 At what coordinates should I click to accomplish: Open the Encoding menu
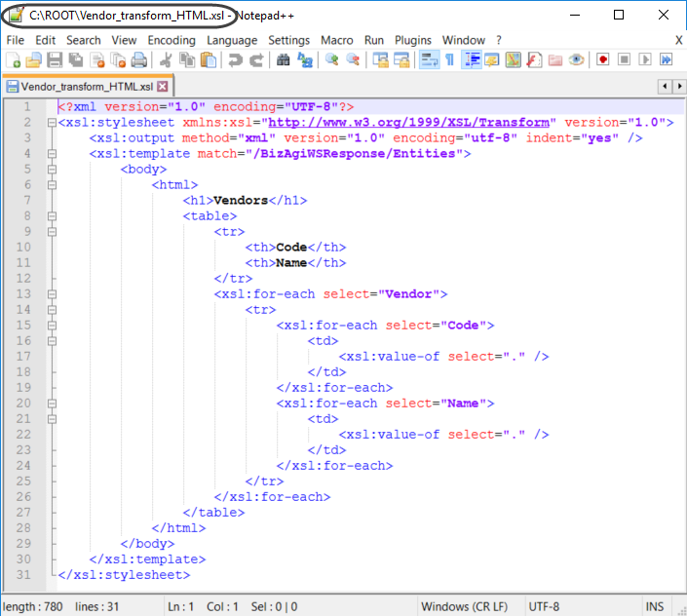[x=172, y=40]
